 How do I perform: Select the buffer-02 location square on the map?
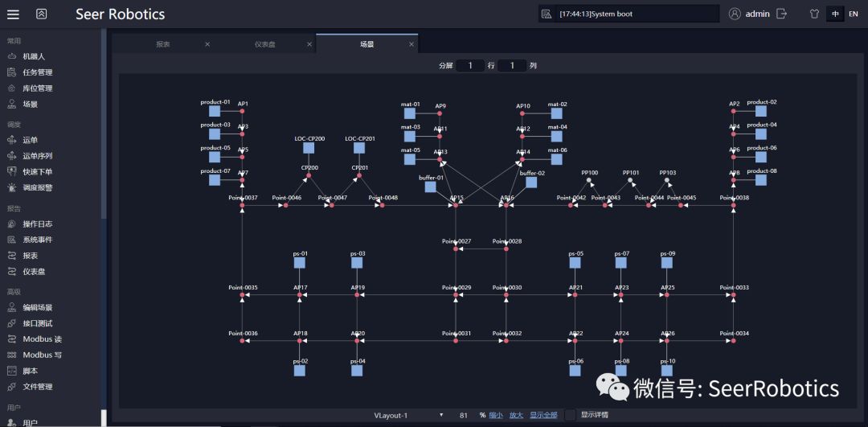[x=531, y=183]
